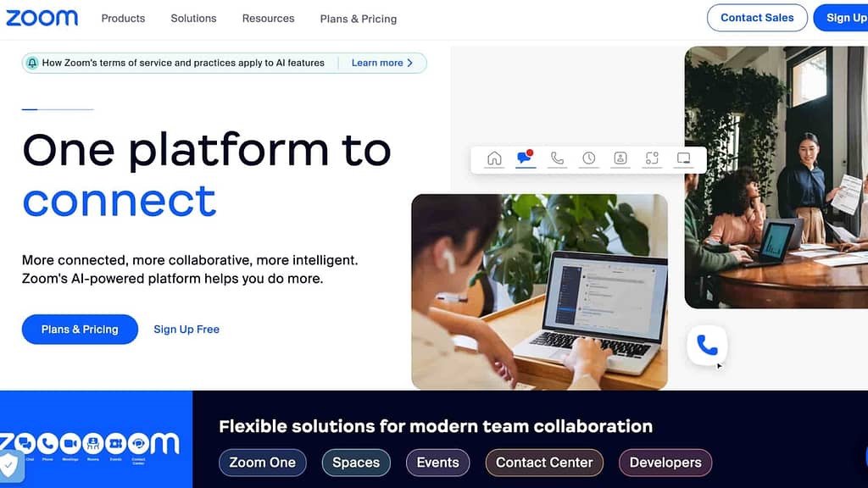Image resolution: width=868 pixels, height=488 pixels.
Task: Select the home icon in app toolbar
Action: point(494,158)
